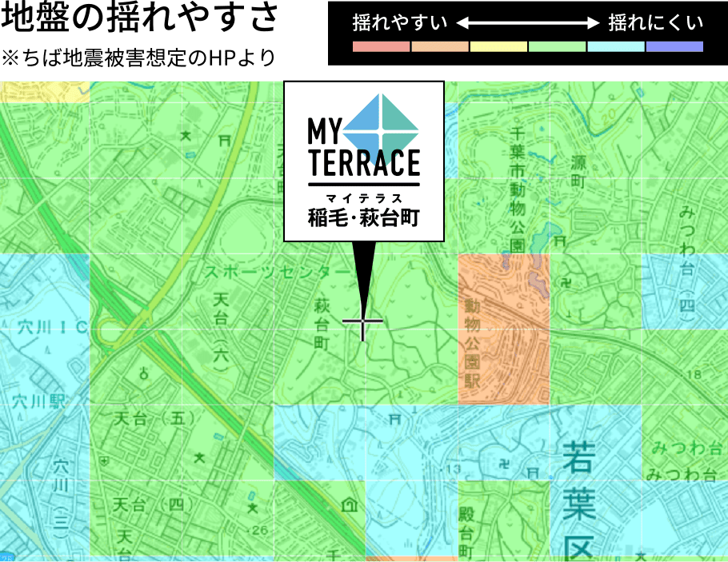Click the 揺れにくい legend label

(656, 22)
